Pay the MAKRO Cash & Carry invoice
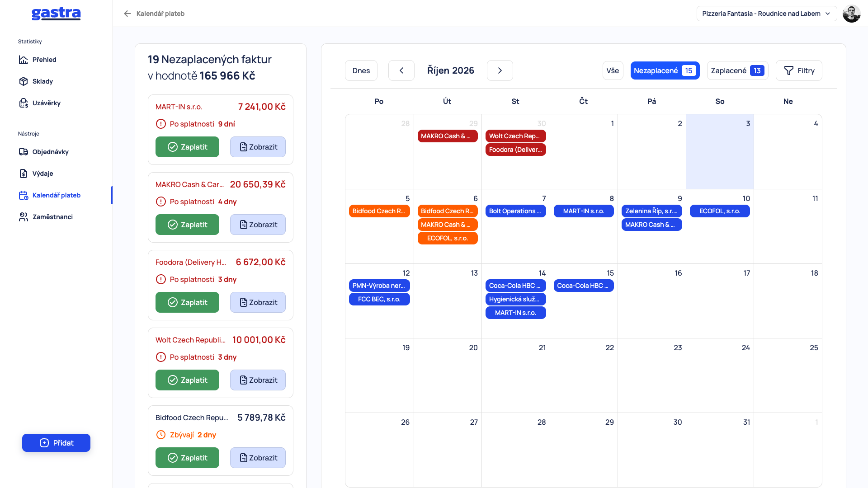The image size is (868, 488). [x=187, y=225]
